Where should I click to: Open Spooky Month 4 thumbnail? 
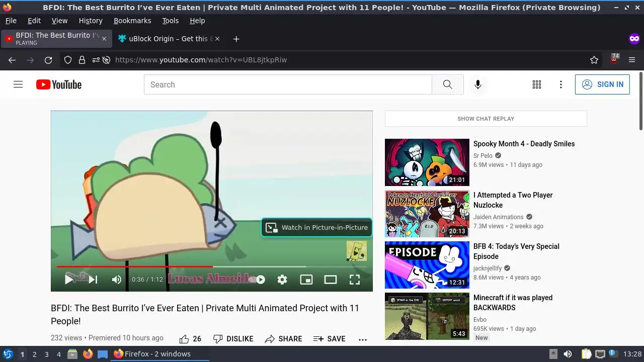click(x=427, y=162)
